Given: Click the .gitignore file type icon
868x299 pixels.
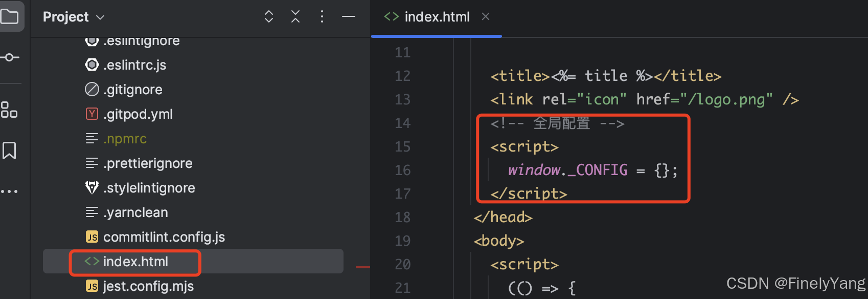Looking at the screenshot, I should tap(92, 89).
